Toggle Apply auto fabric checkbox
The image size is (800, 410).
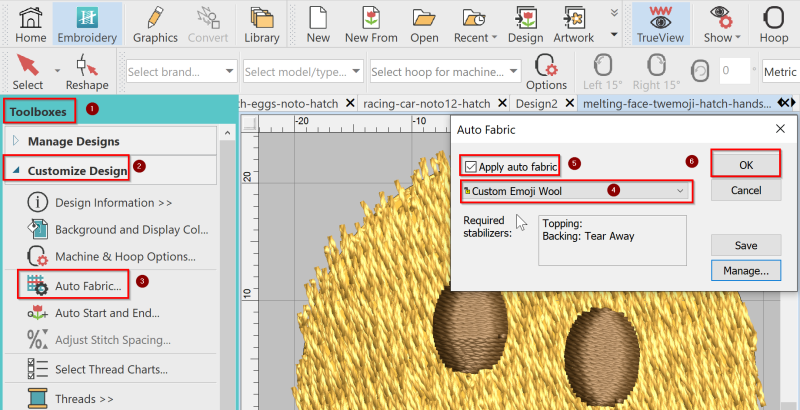click(470, 167)
